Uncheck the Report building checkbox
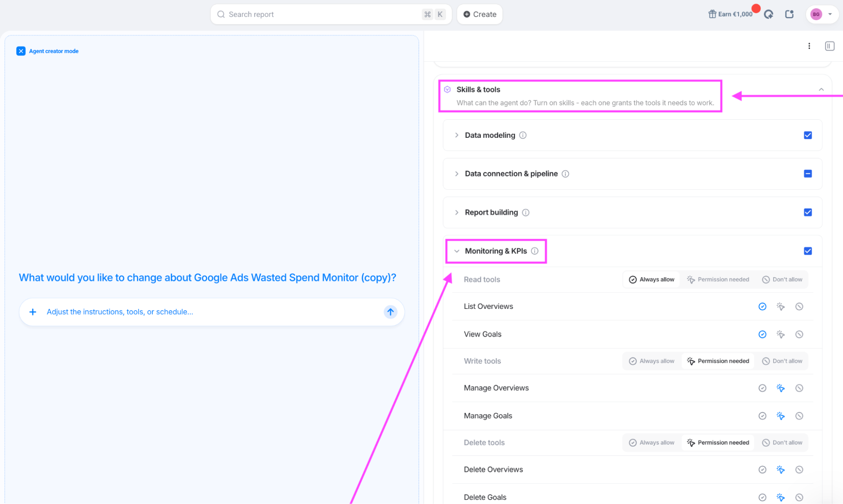 click(x=808, y=212)
